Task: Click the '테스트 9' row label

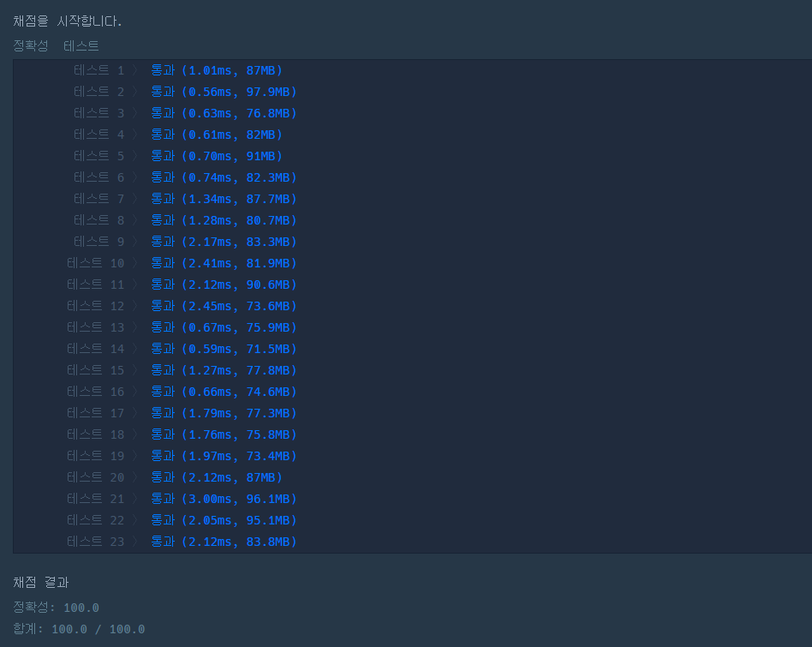Action: coord(99,242)
